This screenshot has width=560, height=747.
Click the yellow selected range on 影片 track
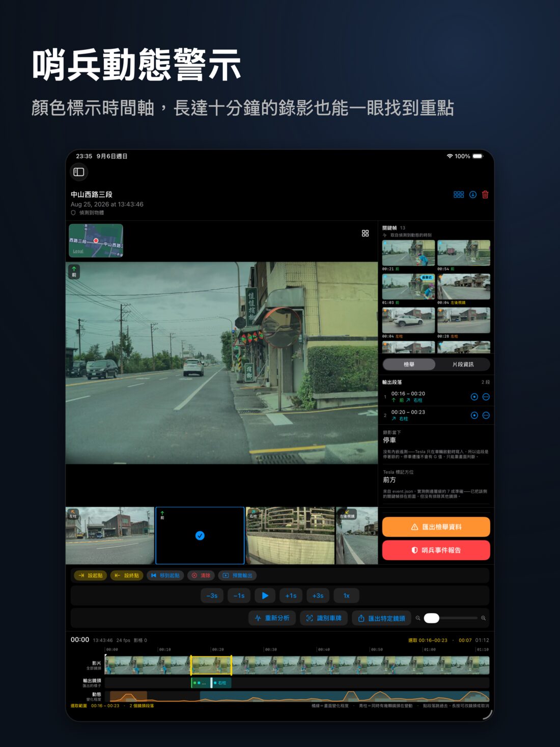(211, 665)
